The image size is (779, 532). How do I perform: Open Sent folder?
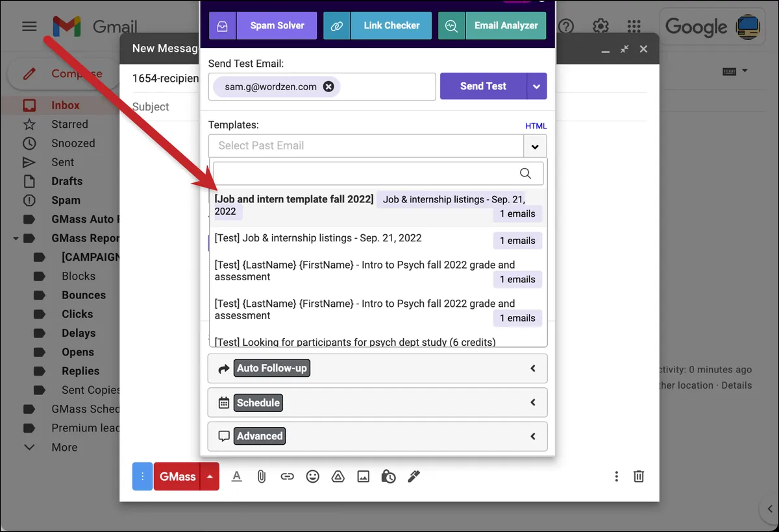(63, 162)
